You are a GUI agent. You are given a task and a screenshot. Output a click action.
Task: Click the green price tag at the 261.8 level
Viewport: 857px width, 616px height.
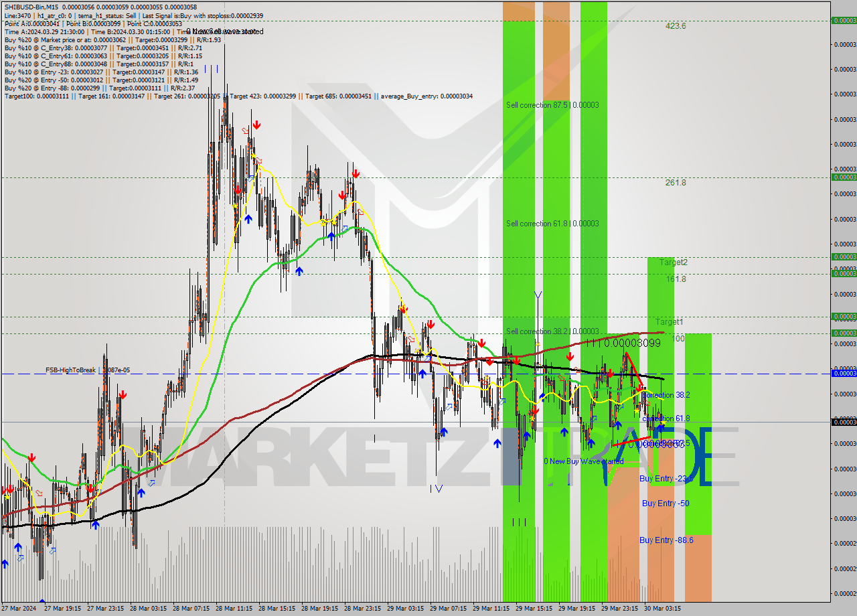pos(844,177)
